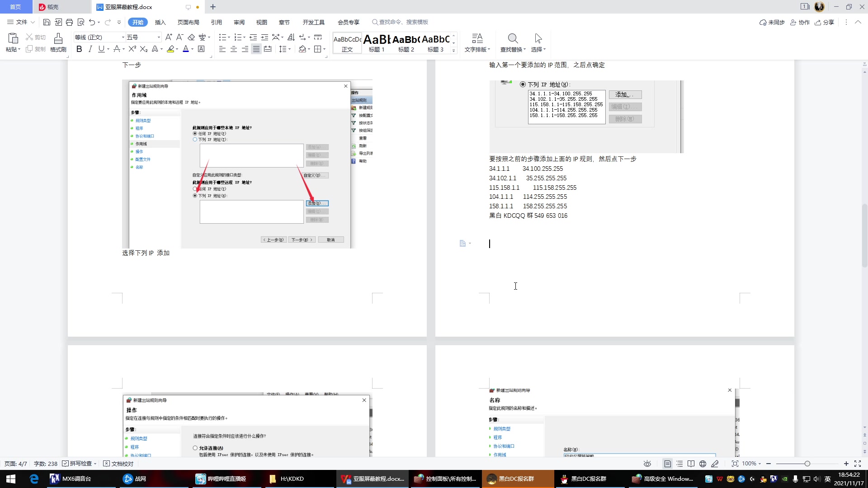This screenshot has height=488, width=868.
Task: Switch to the 页面布局 tab
Action: 189,22
